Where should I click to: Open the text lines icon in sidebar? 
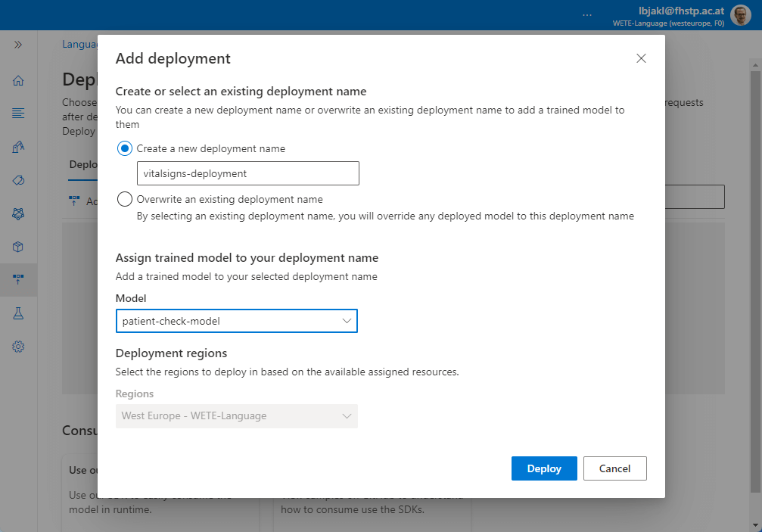(x=18, y=114)
